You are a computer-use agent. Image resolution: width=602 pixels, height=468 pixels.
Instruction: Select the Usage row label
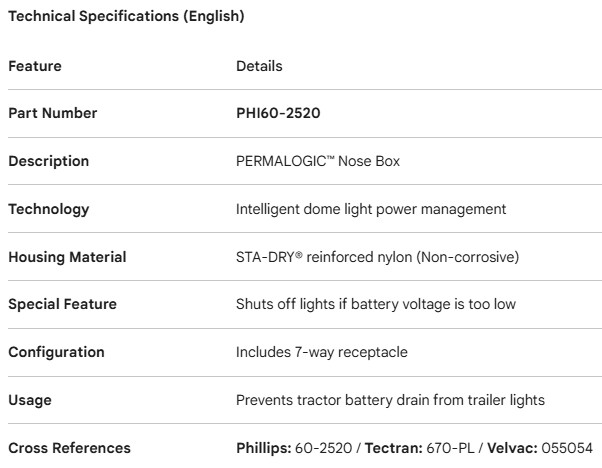click(30, 401)
